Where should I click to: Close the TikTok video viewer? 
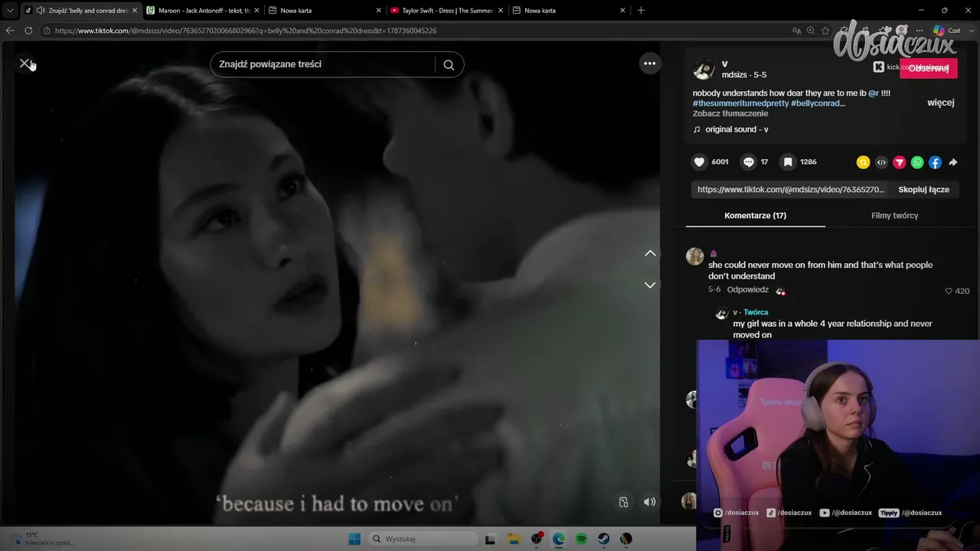pos(24,64)
